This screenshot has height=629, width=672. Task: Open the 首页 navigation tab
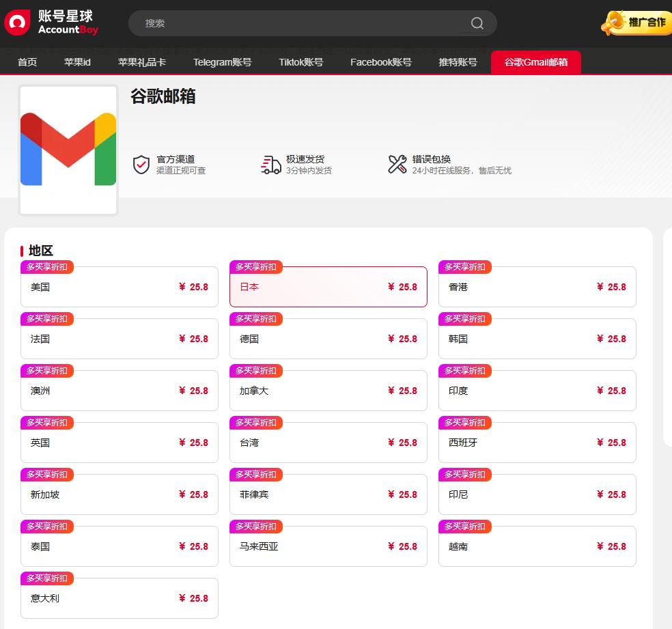27,62
